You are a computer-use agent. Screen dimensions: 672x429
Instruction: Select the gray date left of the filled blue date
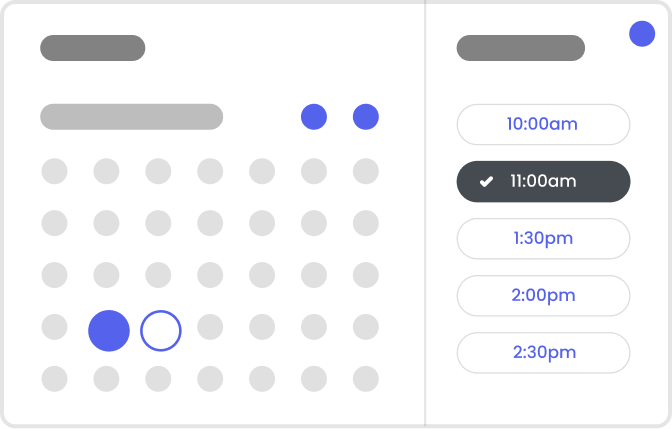coord(54,327)
